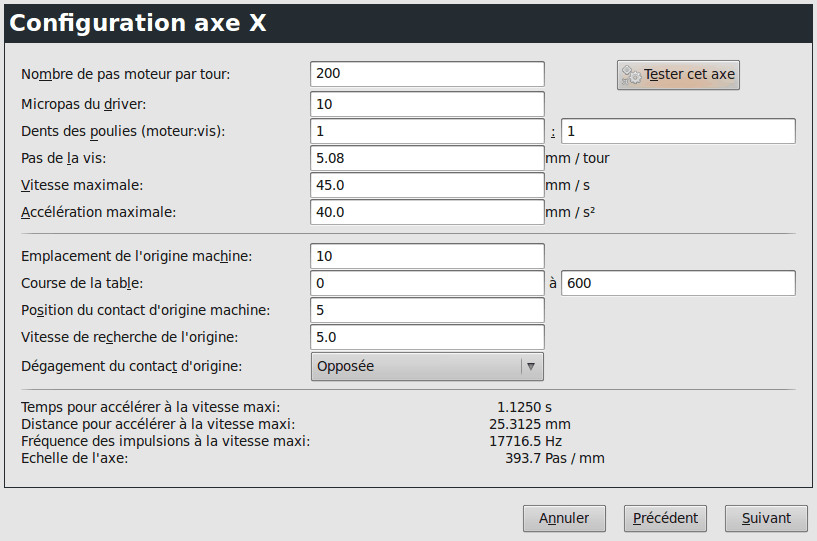Click the Vitesse maximale field showing 45.0
The image size is (817, 541).
[427, 186]
